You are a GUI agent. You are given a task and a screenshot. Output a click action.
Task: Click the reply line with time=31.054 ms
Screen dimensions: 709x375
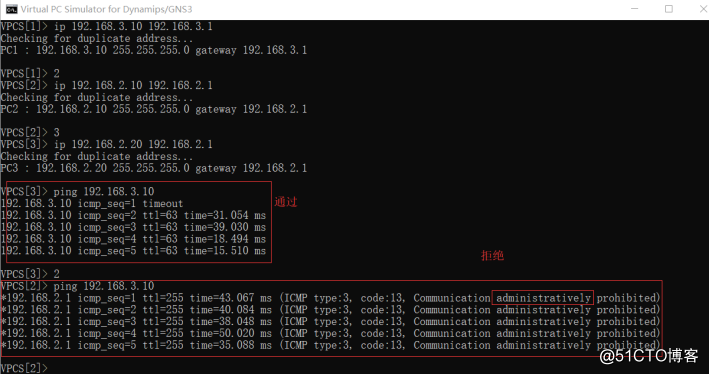click(x=133, y=215)
